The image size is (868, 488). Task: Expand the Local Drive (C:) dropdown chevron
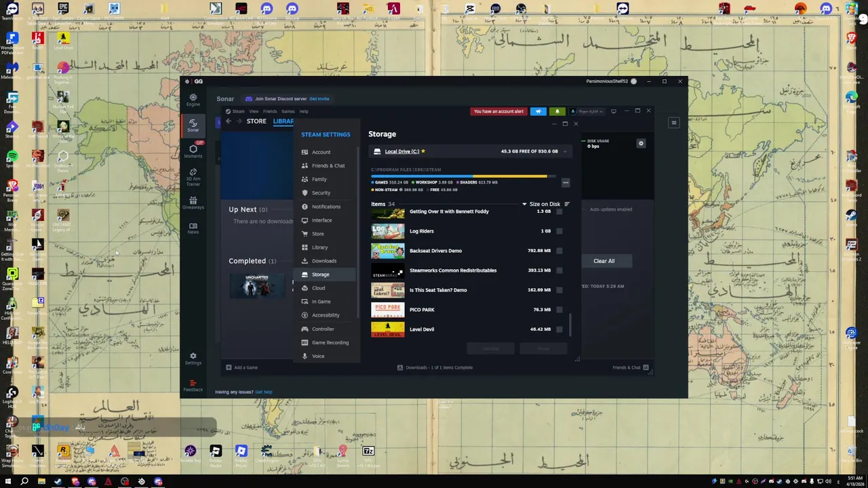point(565,152)
